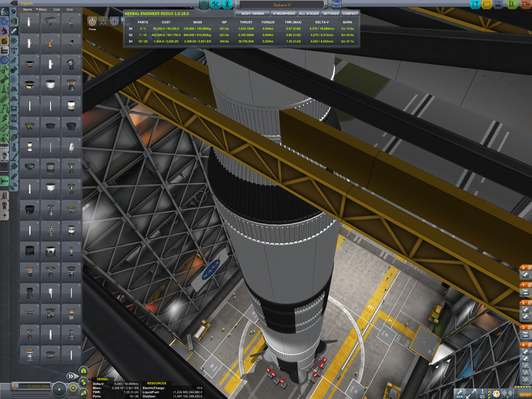
Task: Sort parts by Name
Action: (28, 9)
